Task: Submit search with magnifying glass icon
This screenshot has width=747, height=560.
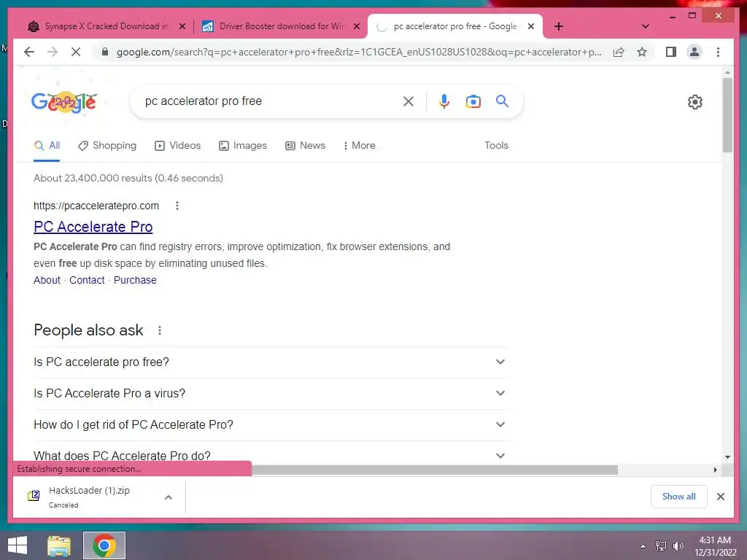Action: click(x=502, y=101)
